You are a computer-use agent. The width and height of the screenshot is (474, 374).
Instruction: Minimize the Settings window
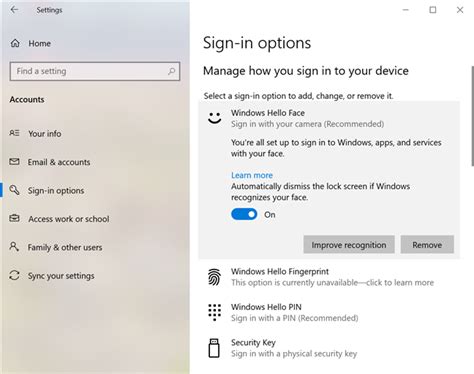(406, 10)
